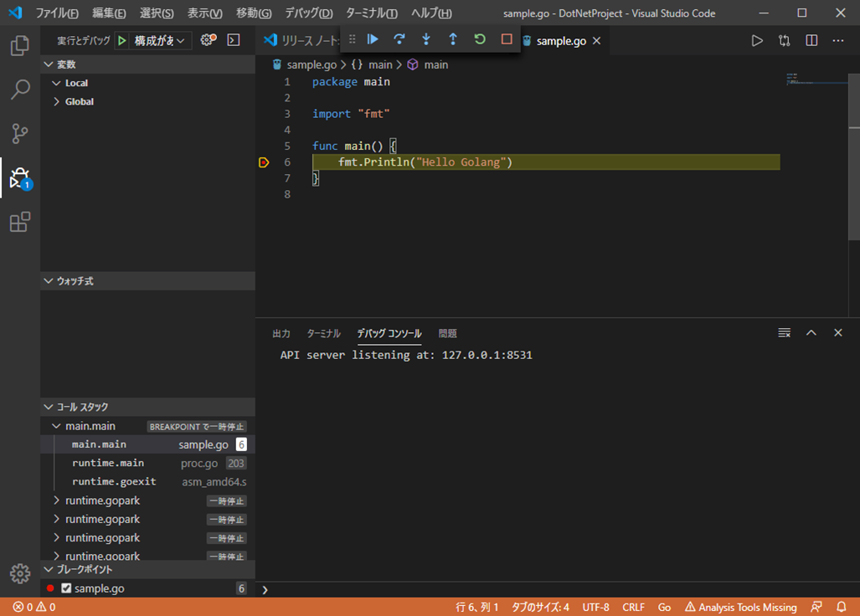Uncheck the sample.go breakpoint checkbox
860x616 pixels.
[66, 588]
